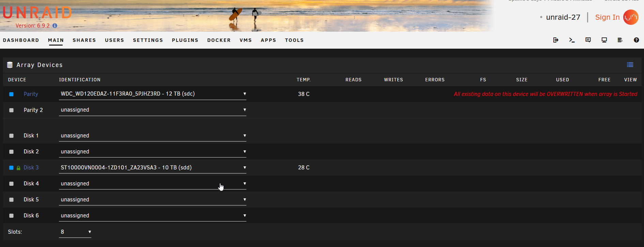
Task: Open the Shares tab
Action: click(84, 40)
